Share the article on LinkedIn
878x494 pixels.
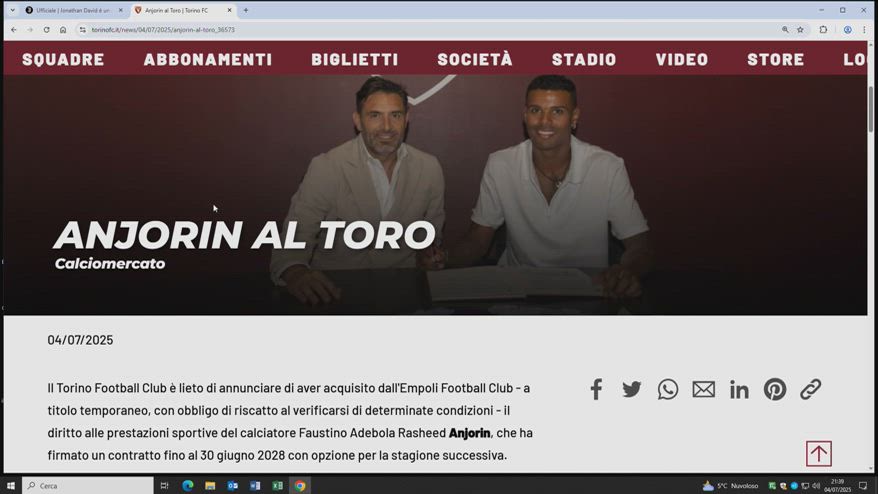(739, 389)
